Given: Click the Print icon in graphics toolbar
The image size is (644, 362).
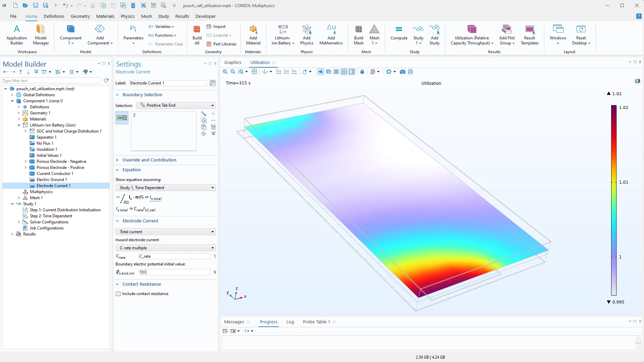Looking at the screenshot, I should point(410,72).
